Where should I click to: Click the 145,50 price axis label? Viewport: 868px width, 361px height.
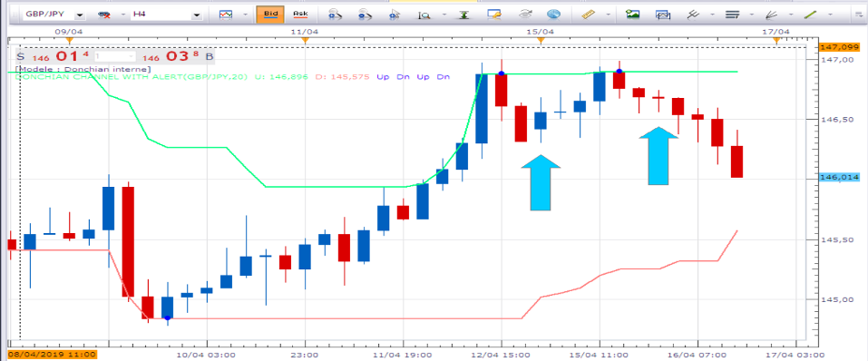(x=836, y=239)
